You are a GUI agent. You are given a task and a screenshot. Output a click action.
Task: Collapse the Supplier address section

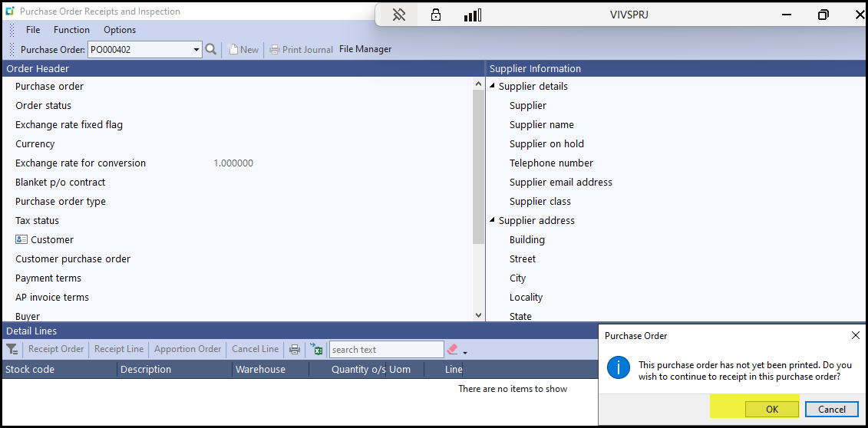click(493, 220)
